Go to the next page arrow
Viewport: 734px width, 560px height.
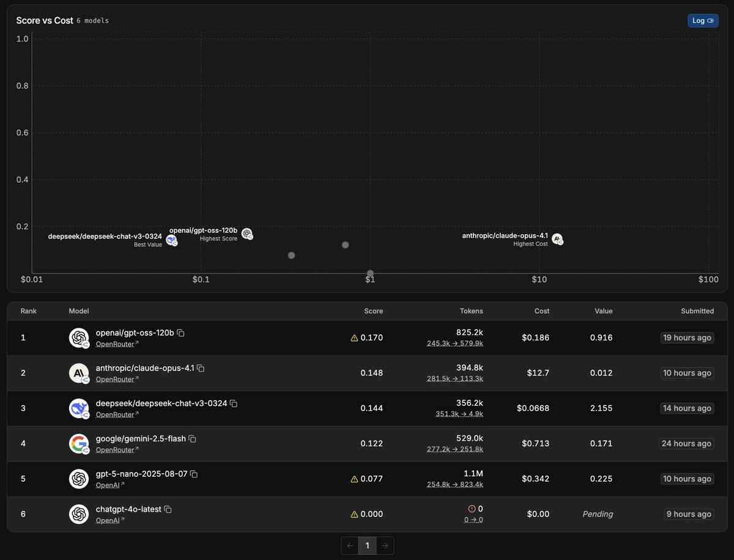click(385, 545)
